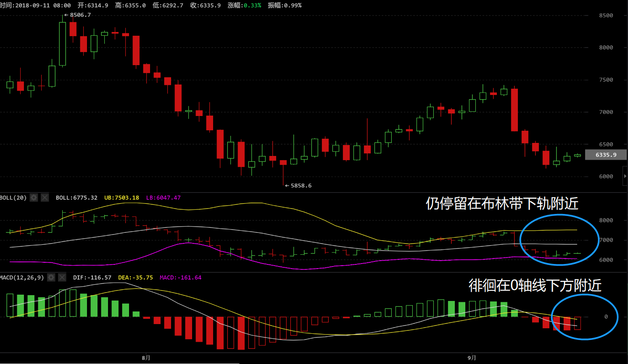Viewport: 628px width, 364px height.
Task: Click the 8500 price axis label
Action: tap(606, 15)
